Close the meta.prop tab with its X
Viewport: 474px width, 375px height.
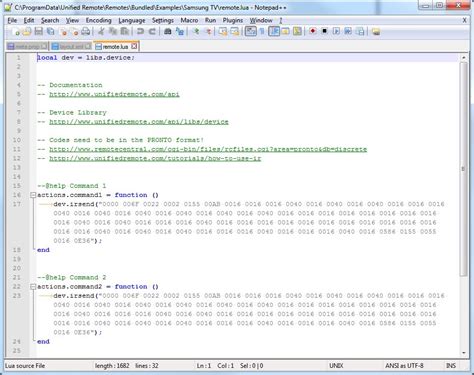point(44,46)
